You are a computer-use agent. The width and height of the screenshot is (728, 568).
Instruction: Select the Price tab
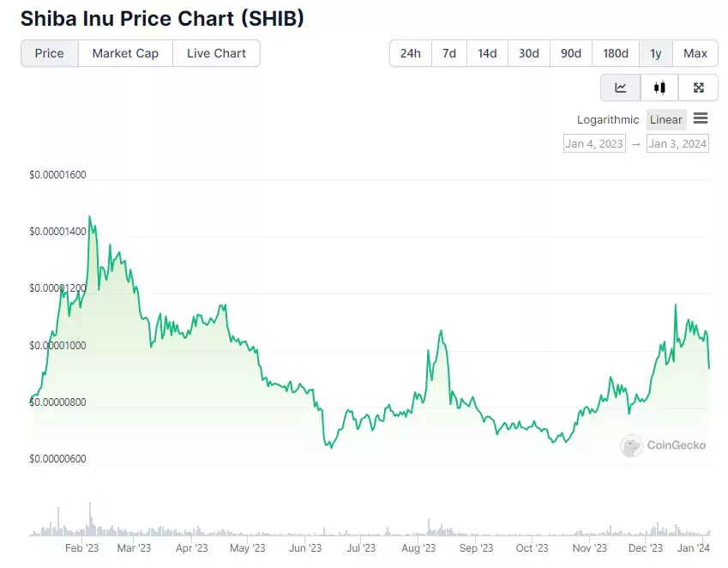click(49, 53)
